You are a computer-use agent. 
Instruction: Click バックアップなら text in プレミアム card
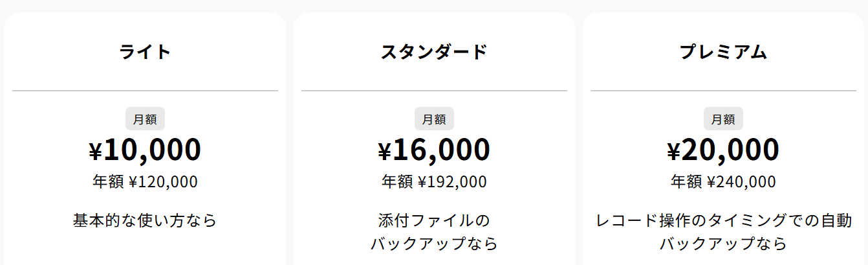(723, 244)
